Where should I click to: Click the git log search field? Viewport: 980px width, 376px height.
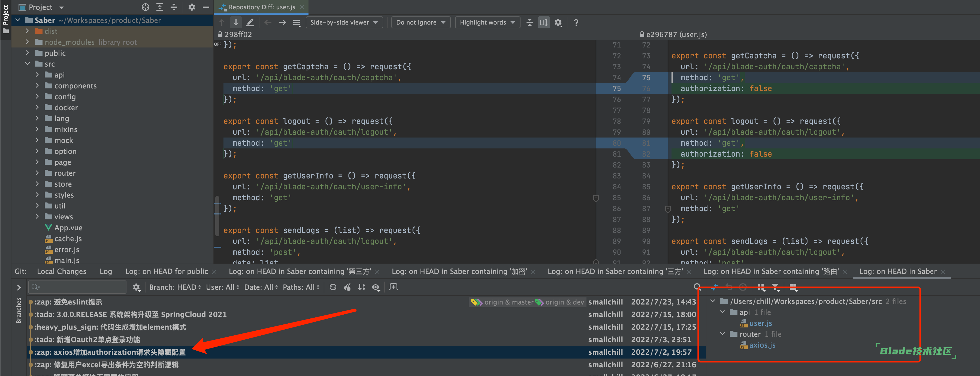(x=77, y=287)
